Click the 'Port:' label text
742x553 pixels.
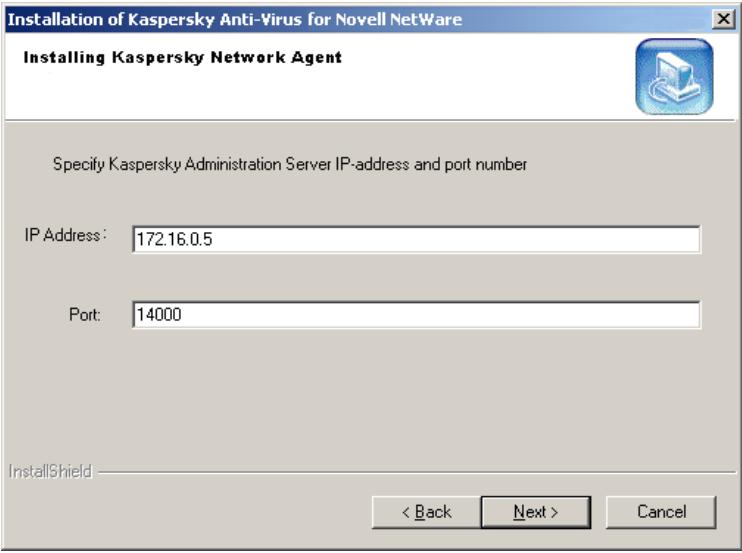click(x=85, y=315)
